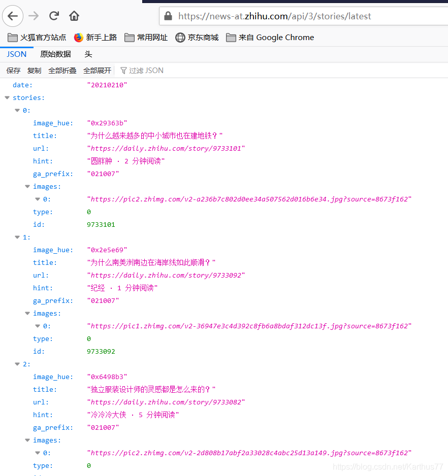
Task: Open the pic2 image URL a236b7c802
Action: tap(249, 199)
